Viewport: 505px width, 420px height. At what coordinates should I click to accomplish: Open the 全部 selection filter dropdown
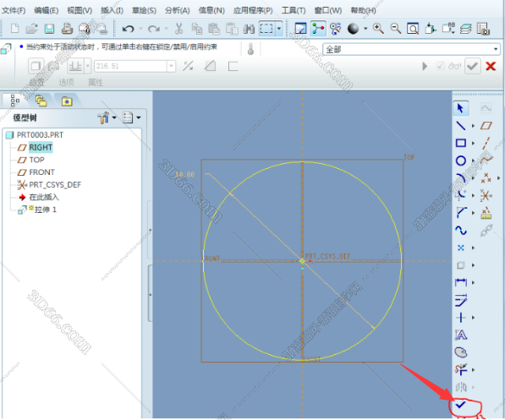tap(412, 50)
